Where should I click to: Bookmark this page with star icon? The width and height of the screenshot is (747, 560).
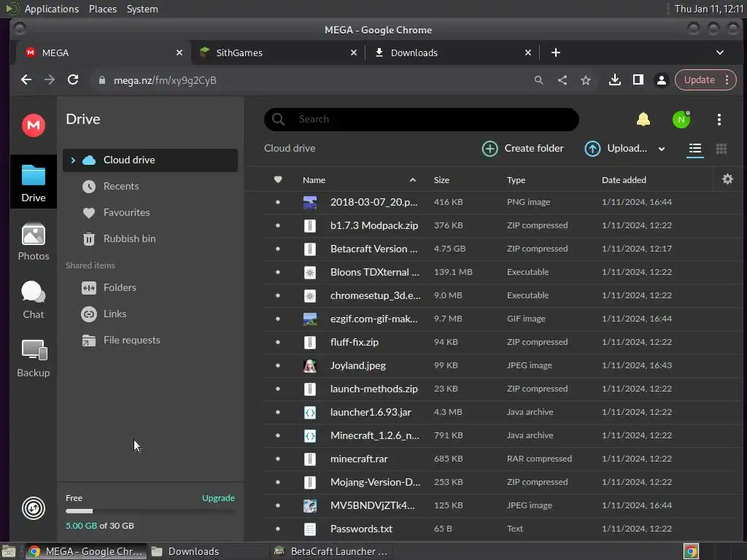[586, 80]
